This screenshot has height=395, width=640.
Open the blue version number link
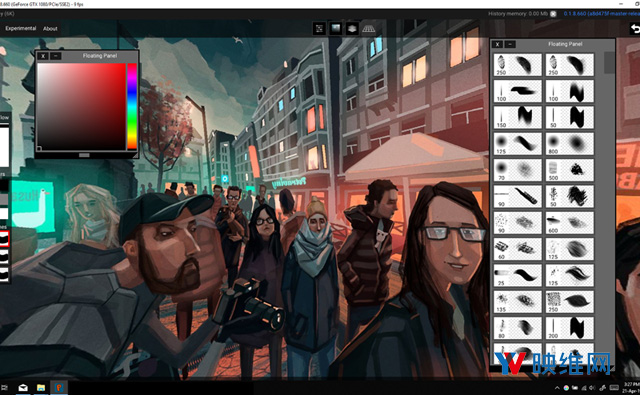tap(602, 14)
